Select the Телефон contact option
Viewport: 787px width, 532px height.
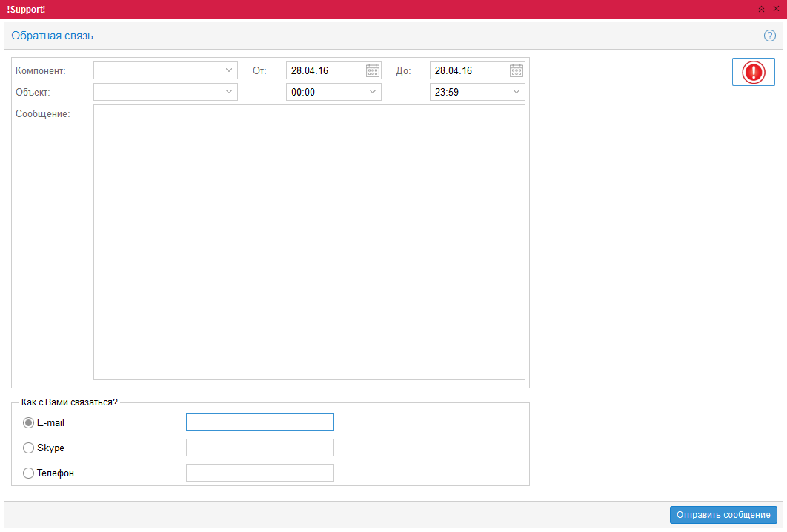[x=29, y=473]
